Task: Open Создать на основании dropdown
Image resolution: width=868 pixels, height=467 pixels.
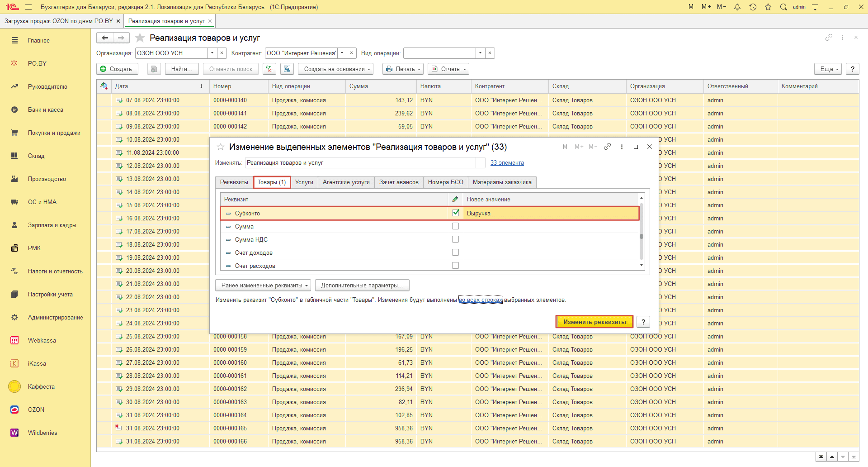Action: [335, 69]
